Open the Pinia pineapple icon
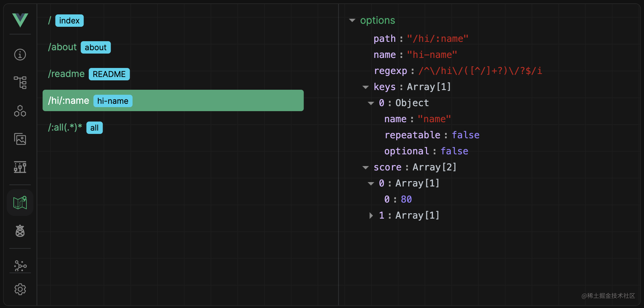This screenshot has height=308, width=644. coord(20,231)
